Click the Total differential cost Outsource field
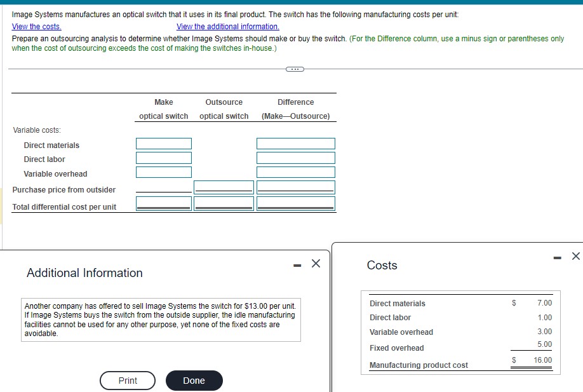 (224, 203)
